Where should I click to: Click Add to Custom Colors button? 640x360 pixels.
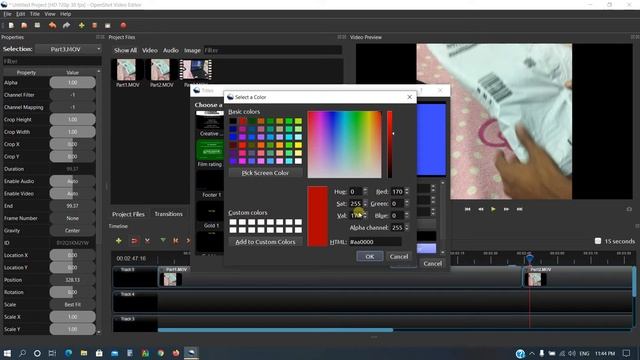[x=265, y=242]
